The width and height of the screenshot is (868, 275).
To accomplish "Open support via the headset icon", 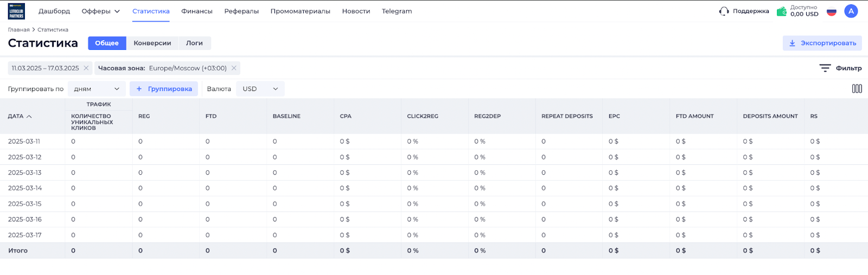I will 724,11.
